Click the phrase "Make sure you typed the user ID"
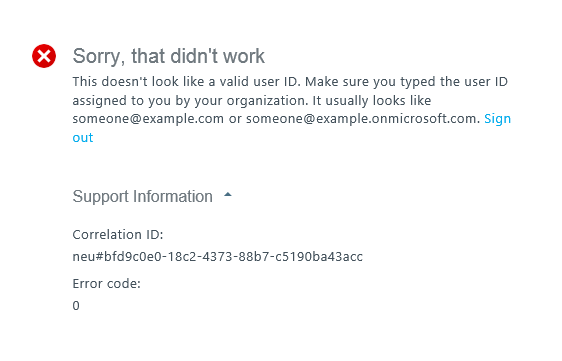The image size is (562, 361). [x=406, y=82]
